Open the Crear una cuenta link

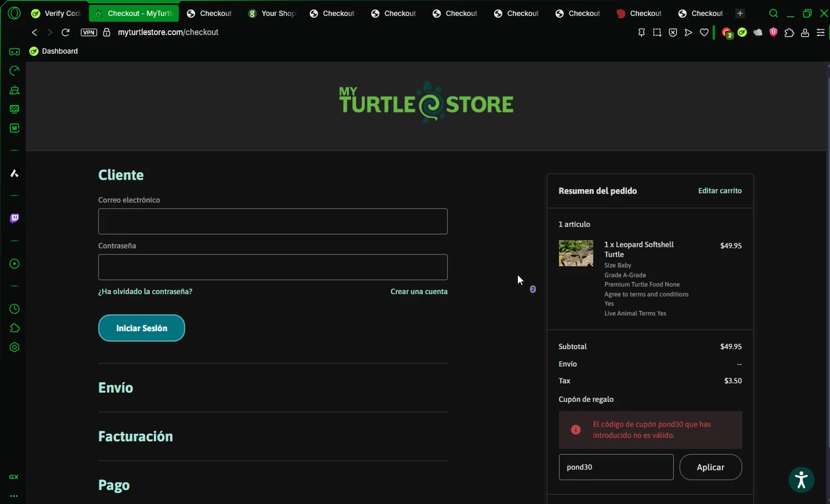coord(419,292)
